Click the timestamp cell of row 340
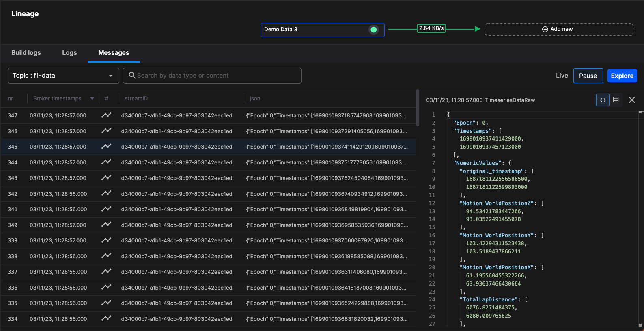The width and height of the screenshot is (644, 331). 58,225
